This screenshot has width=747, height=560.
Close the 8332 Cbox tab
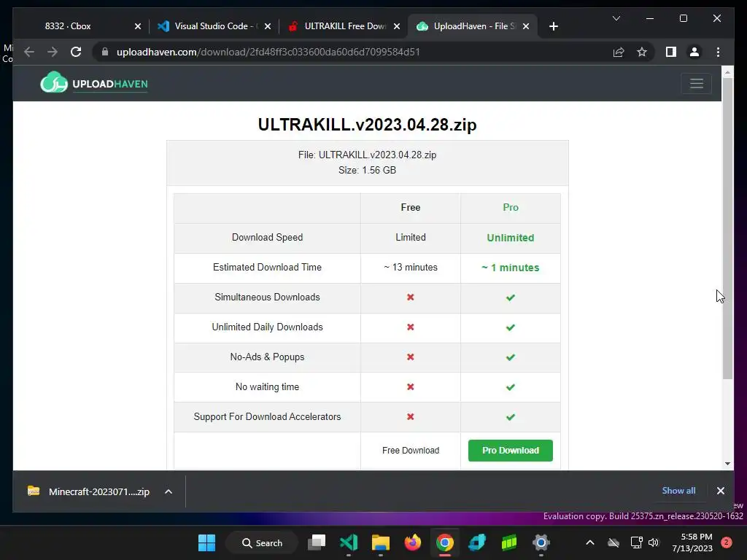point(138,26)
